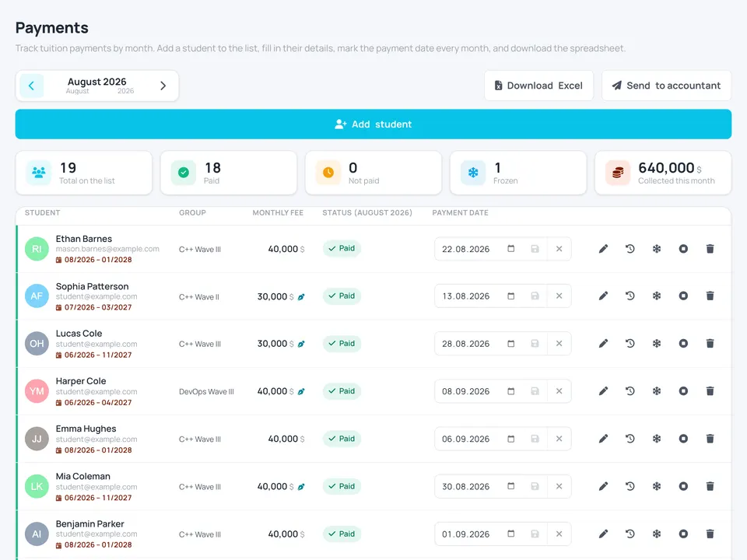747x560 pixels.
Task: Click custom fee pen icon beside Sophia Patterson's fee
Action: click(301, 296)
